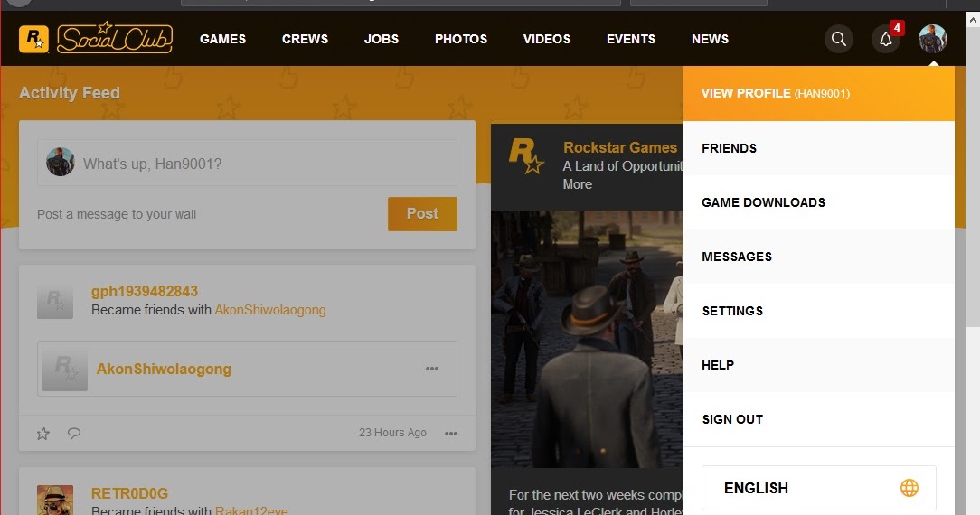Click the AkonShiwolaogong avatar placeholder
980x515 pixels.
(65, 369)
